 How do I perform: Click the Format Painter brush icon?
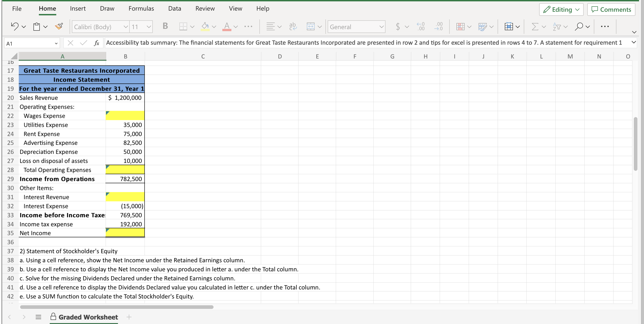click(59, 26)
